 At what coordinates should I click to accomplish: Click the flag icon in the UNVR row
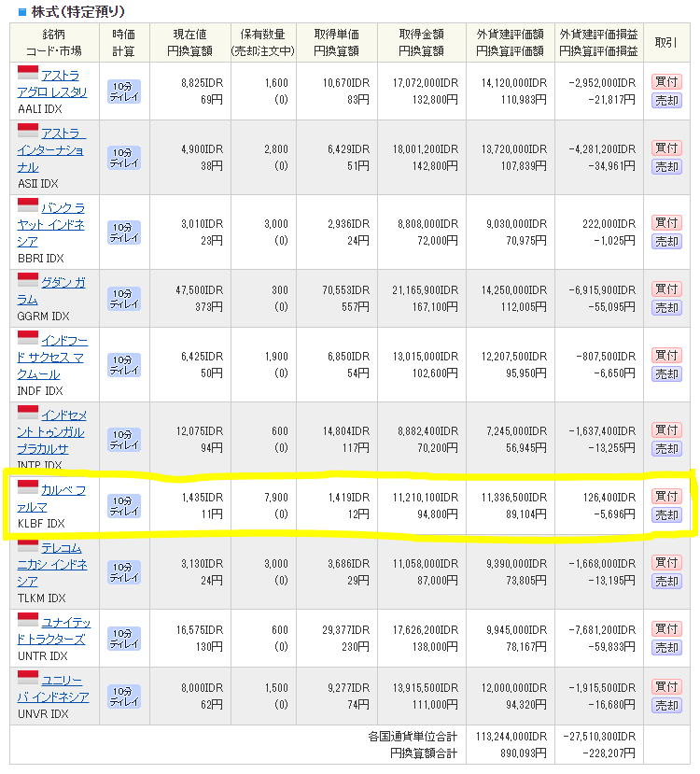click(27, 678)
